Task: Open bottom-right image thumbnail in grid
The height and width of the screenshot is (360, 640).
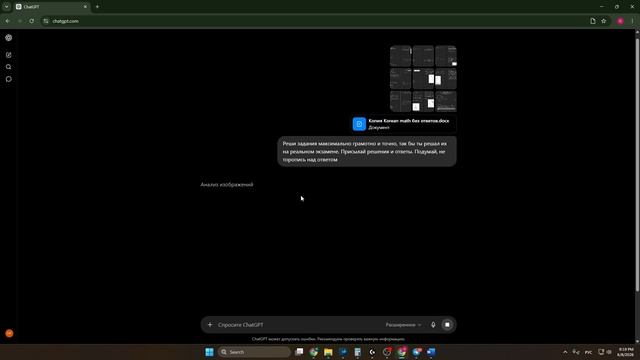Action: [446, 101]
